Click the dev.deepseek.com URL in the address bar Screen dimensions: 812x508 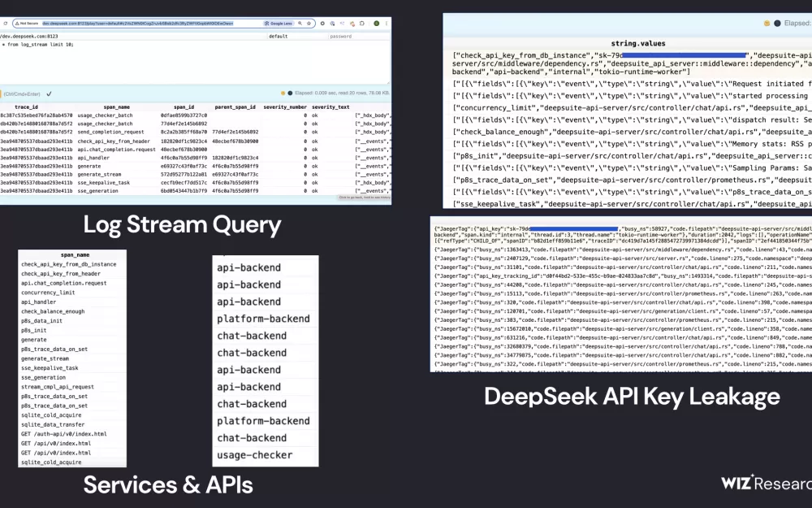[138, 24]
